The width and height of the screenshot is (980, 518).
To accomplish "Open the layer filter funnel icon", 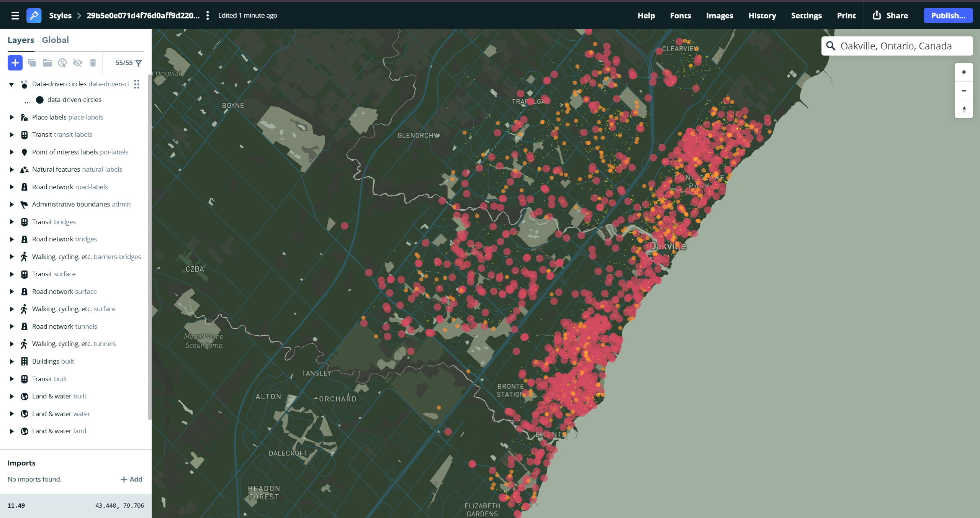I will coord(139,63).
